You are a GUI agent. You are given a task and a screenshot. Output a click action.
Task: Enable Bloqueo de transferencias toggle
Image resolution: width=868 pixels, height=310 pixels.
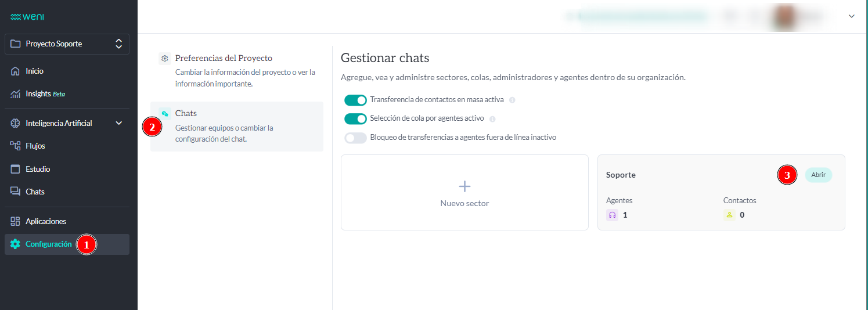click(x=355, y=138)
